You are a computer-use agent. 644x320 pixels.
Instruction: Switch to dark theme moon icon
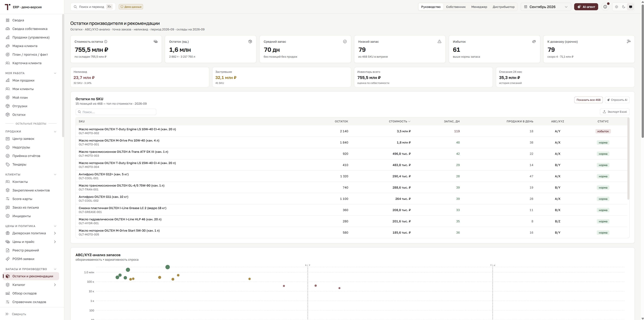point(624,7)
